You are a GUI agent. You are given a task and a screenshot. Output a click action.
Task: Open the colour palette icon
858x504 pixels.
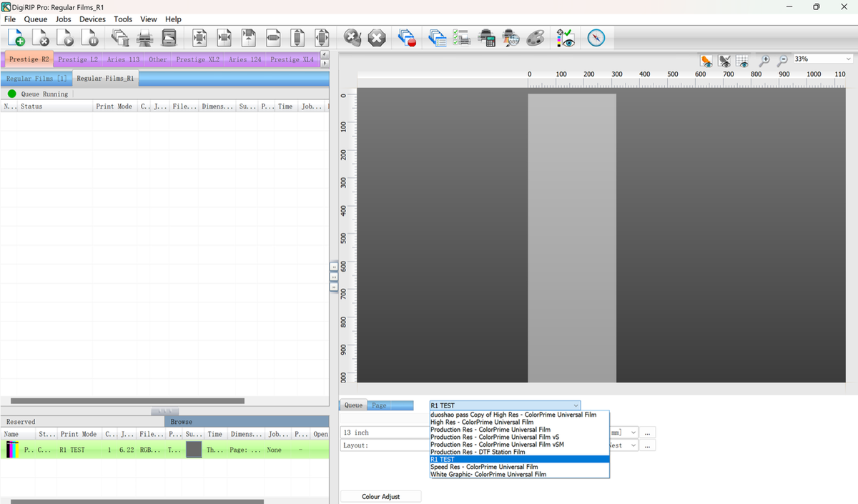(x=536, y=38)
